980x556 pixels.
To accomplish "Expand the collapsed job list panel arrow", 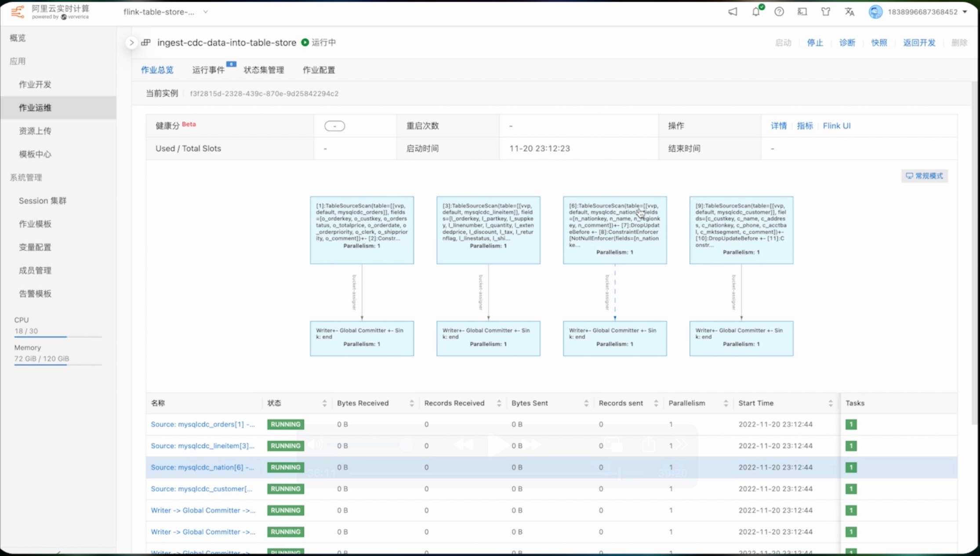I will click(x=131, y=43).
